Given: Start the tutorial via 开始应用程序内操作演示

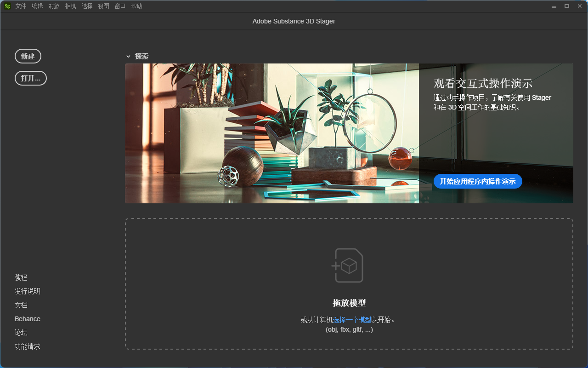Looking at the screenshot, I should 478,181.
